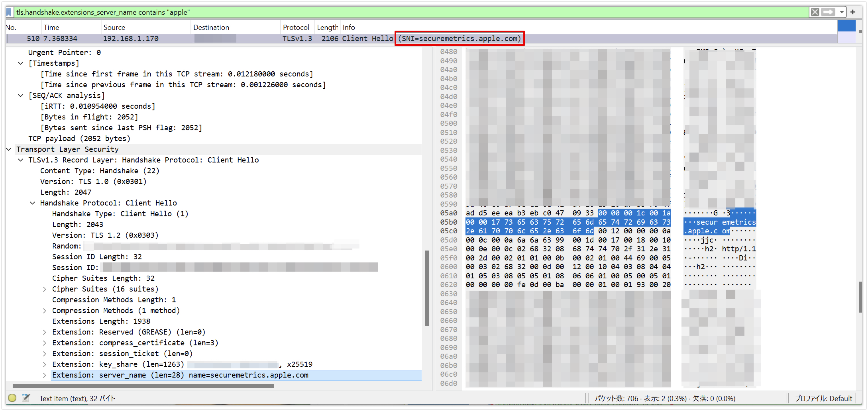The height and width of the screenshot is (411, 868).
Task: Collapse the [SEQ/ACK analysis] node
Action: [x=21, y=95]
